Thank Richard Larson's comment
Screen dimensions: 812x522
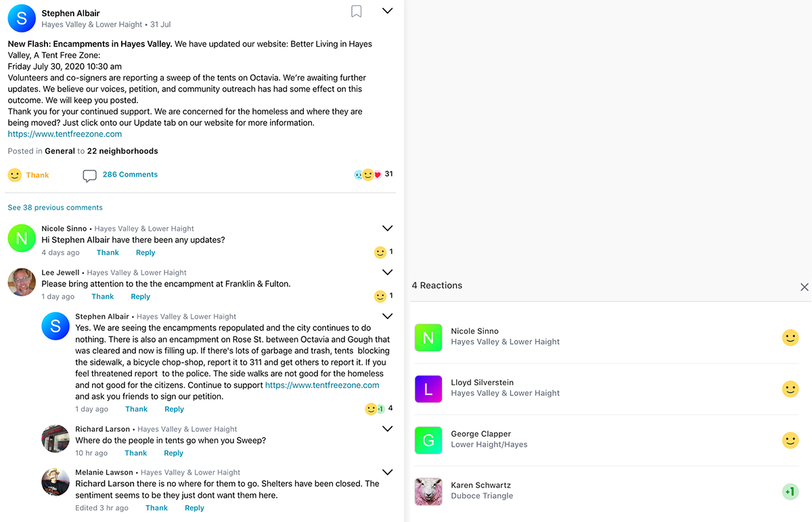click(x=135, y=453)
